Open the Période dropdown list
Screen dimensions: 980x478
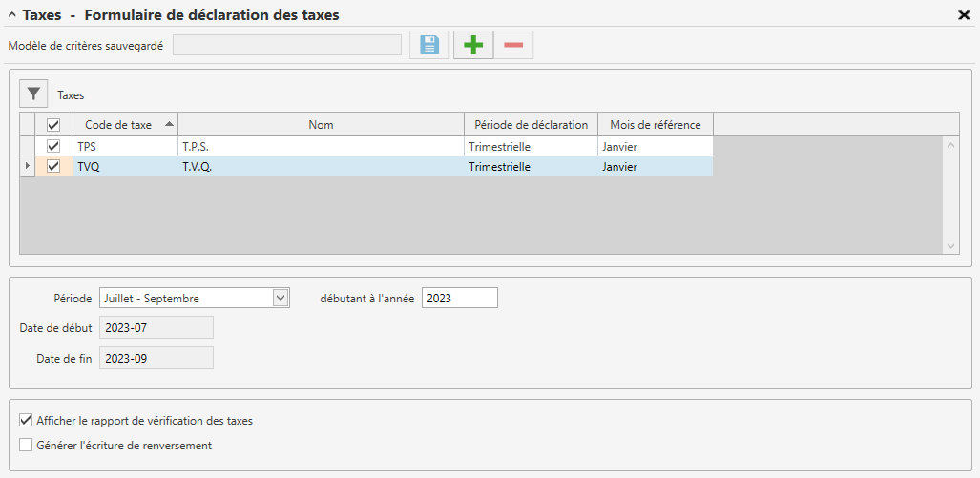coord(281,298)
